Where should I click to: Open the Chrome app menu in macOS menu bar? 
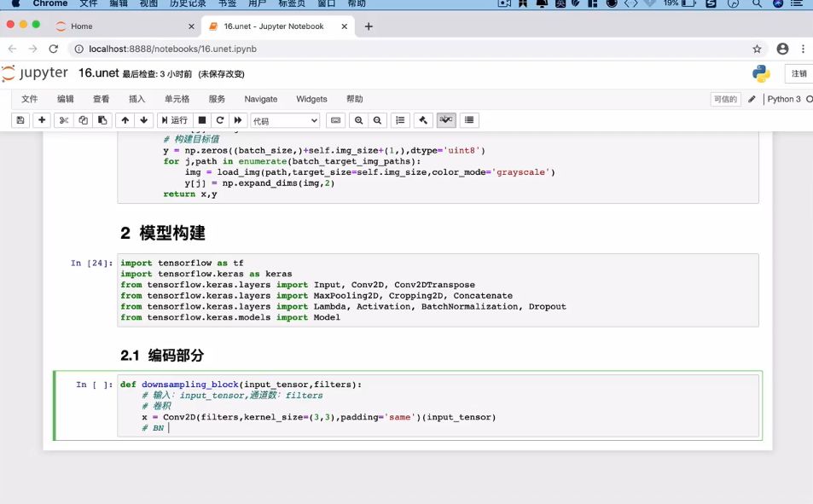point(49,3)
